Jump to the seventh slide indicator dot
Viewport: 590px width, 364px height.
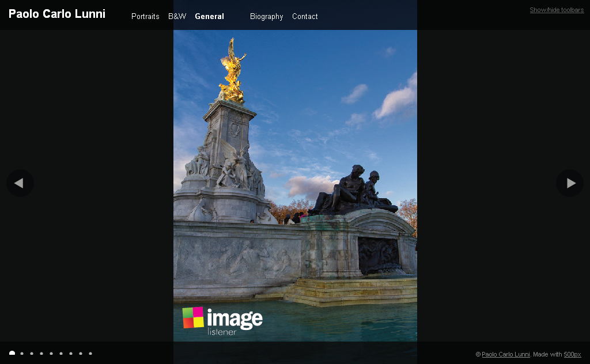[71, 354]
